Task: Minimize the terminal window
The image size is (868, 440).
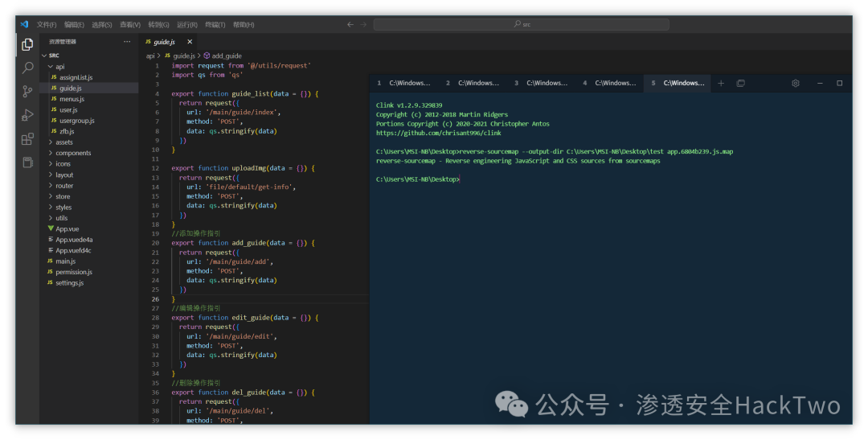Action: 820,83
